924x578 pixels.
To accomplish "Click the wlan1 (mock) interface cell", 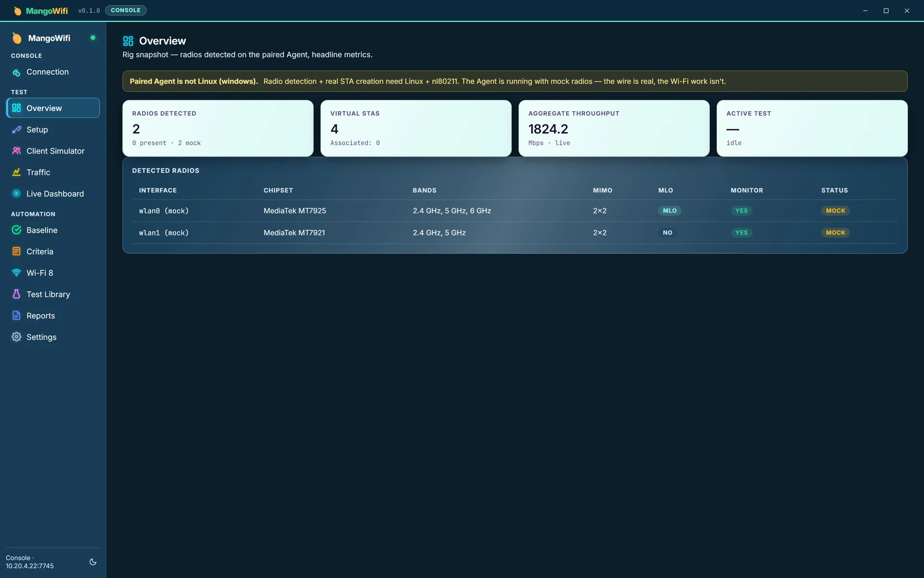I will click(x=164, y=233).
